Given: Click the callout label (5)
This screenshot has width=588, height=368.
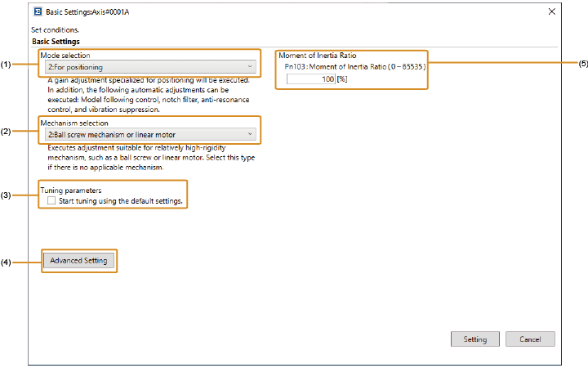Looking at the screenshot, I should [581, 63].
